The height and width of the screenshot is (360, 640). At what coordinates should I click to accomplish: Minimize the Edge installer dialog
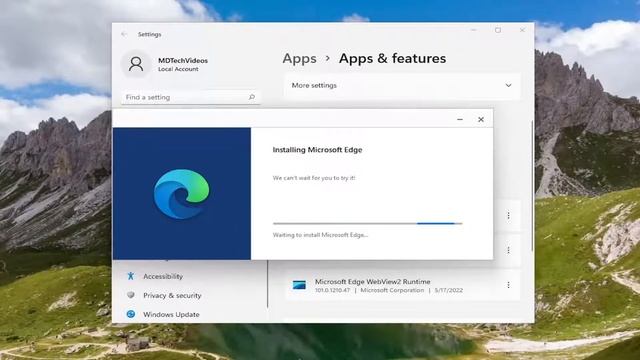point(460,119)
